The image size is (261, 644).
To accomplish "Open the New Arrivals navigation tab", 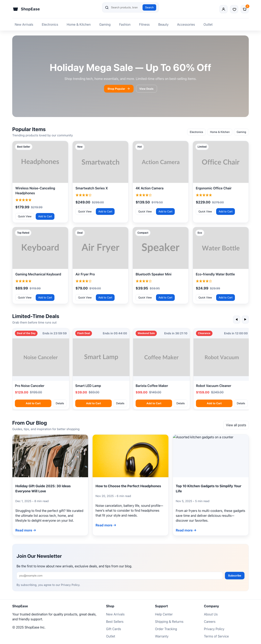I will [x=24, y=24].
